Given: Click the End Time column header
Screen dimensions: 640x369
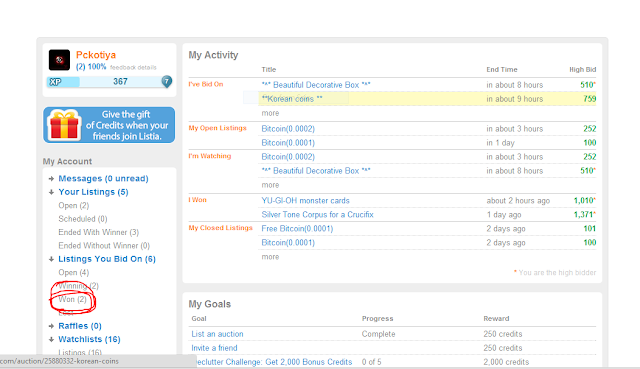Looking at the screenshot, I should coord(502,69).
